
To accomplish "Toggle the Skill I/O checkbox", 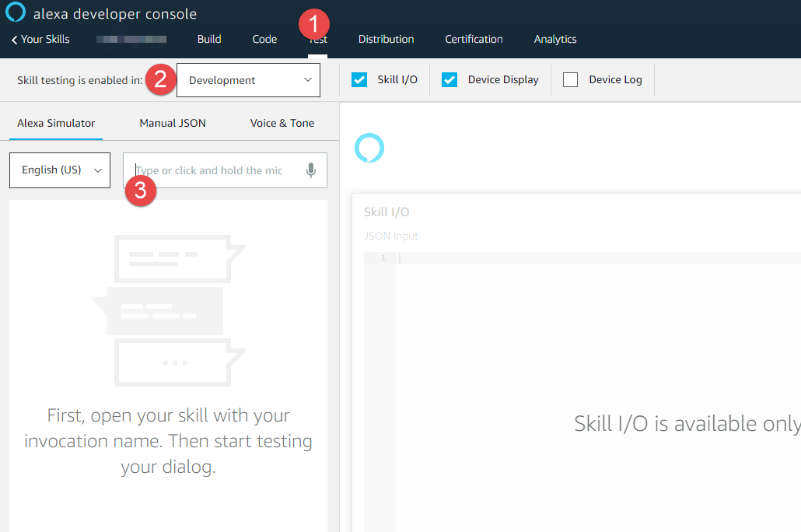I will click(359, 80).
